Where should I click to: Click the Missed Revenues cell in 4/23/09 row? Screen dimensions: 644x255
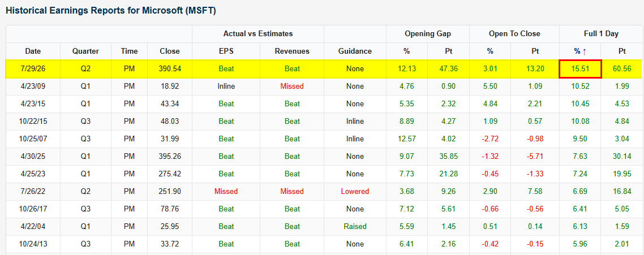(x=292, y=87)
